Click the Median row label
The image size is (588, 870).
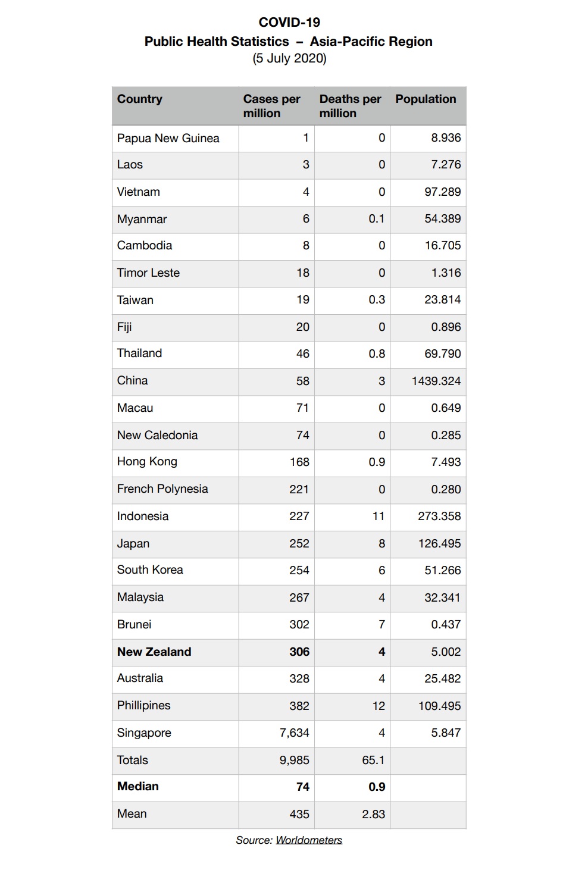pos(138,786)
